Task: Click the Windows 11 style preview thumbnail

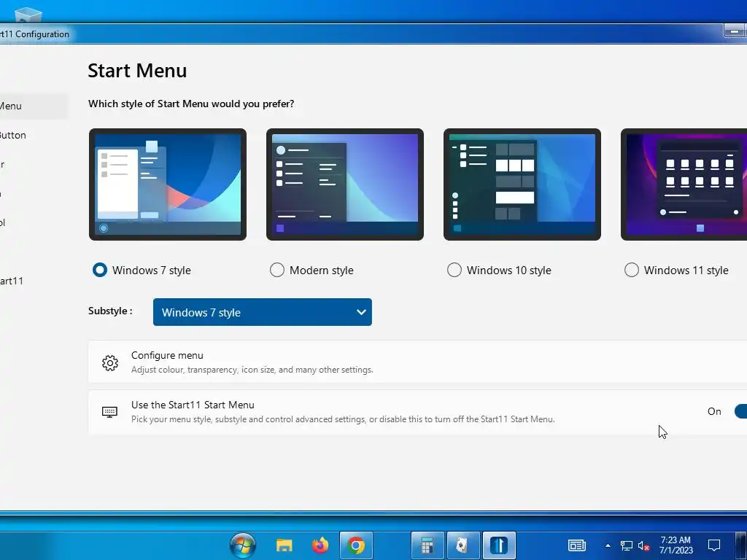Action: pos(684,184)
